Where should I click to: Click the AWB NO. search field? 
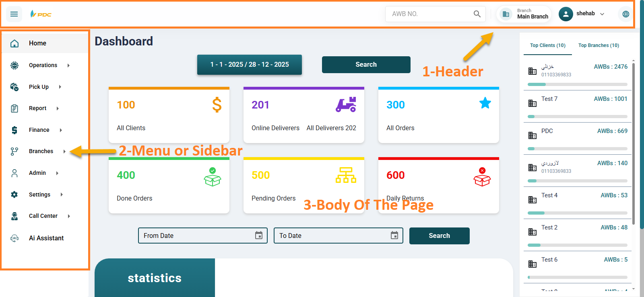pos(429,14)
